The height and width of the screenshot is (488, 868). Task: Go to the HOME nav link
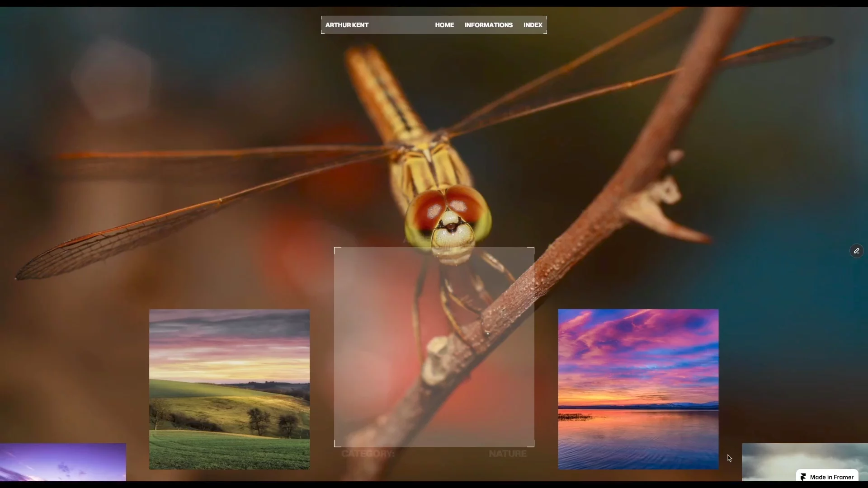coord(444,25)
